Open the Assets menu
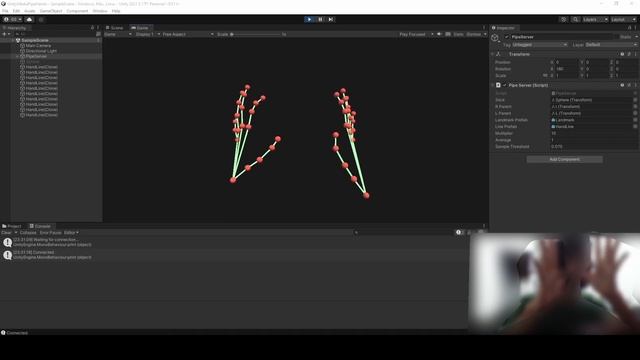Viewport: 640px width, 360px height. [29, 11]
